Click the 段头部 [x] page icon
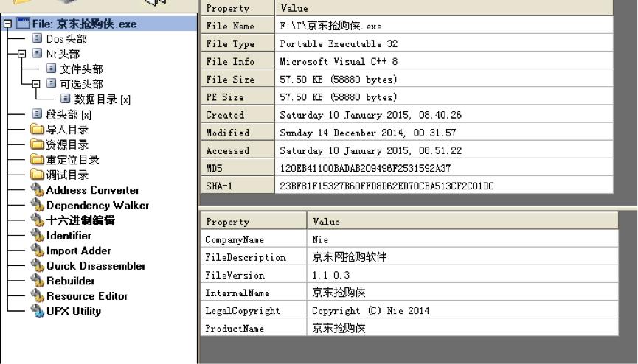The height and width of the screenshot is (364, 638). (x=37, y=114)
